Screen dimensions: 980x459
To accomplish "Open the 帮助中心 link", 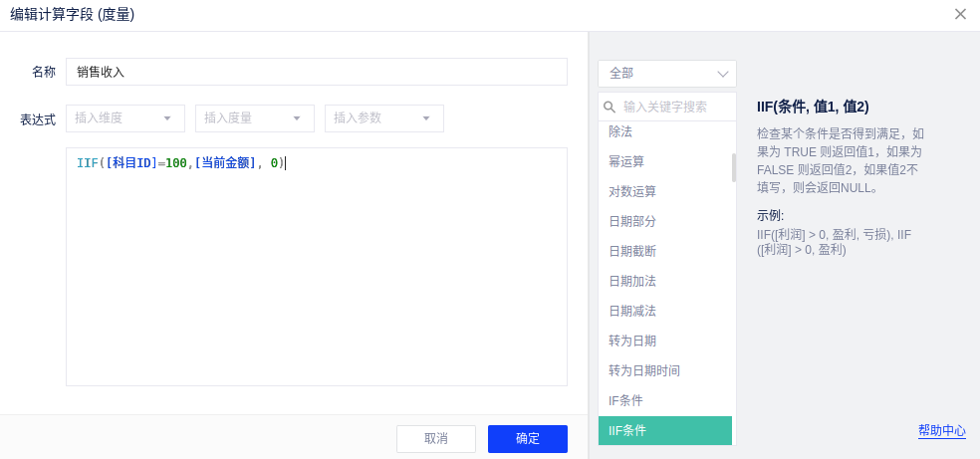I will point(942,430).
